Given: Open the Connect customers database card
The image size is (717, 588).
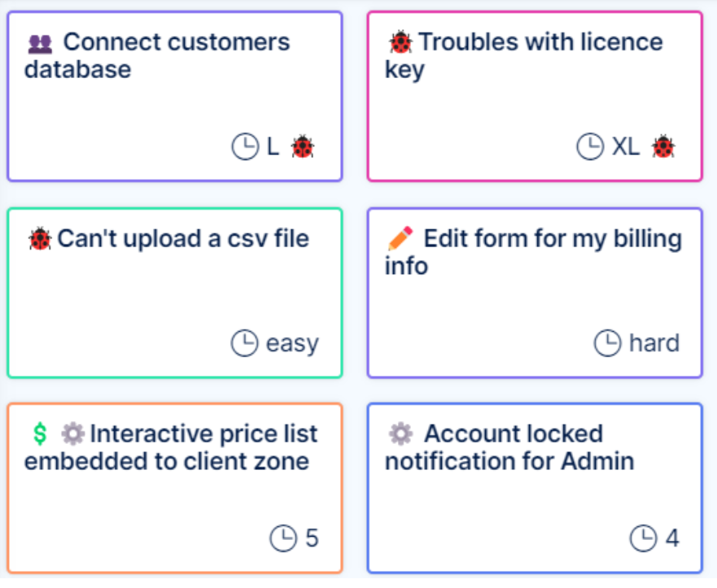Looking at the screenshot, I should (175, 96).
